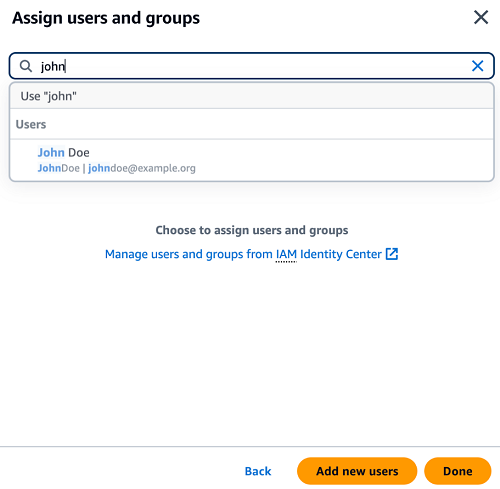Click the magnifier search icon
Image resolution: width=500 pixels, height=489 pixels.
(26, 66)
